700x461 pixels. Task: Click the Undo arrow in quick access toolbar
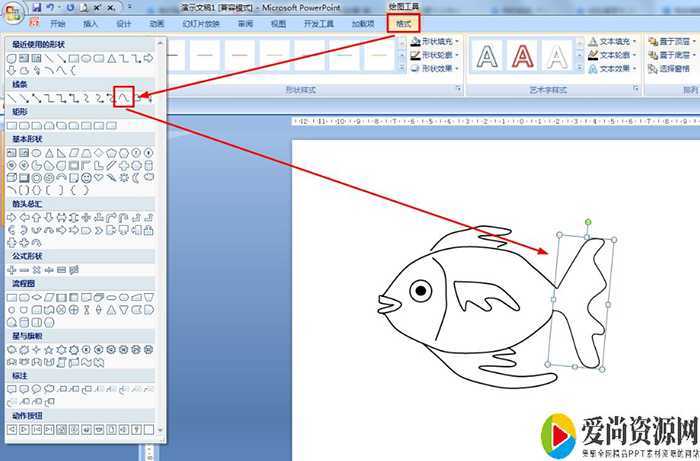click(53, 7)
